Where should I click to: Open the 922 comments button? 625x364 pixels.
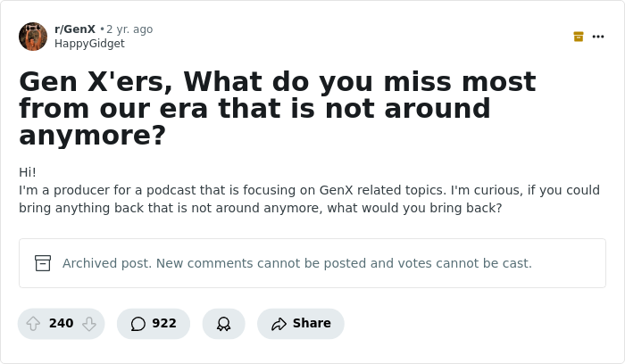tap(154, 324)
